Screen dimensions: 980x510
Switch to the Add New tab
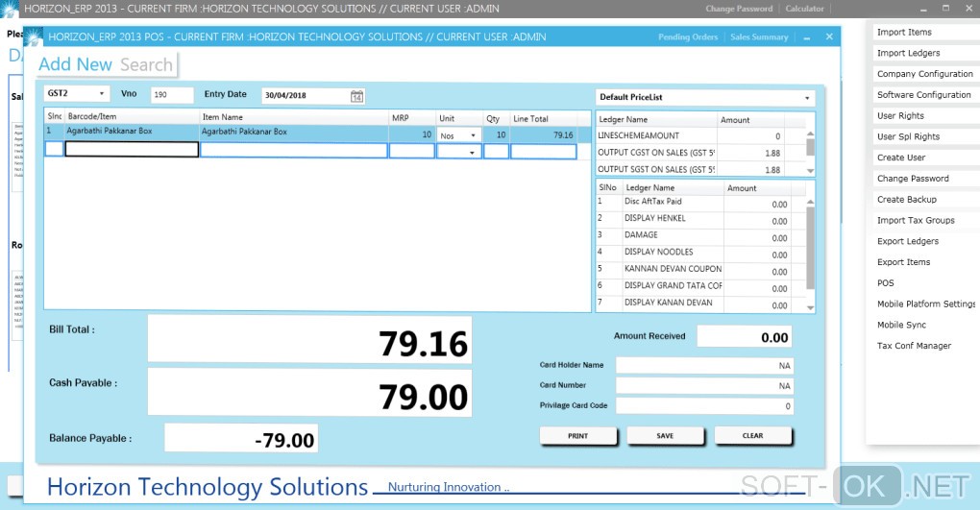point(75,64)
